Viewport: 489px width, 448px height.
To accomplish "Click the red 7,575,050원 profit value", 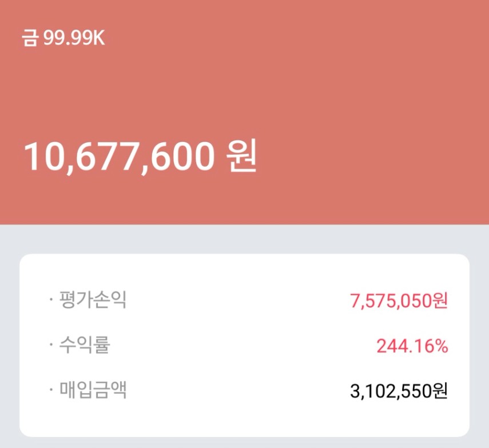I will 399,301.
